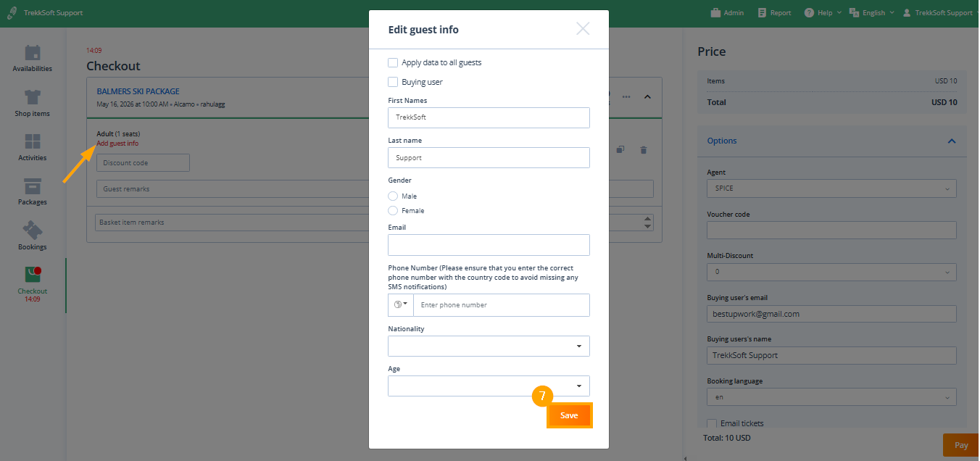Open Shop items t-shirt icon
Viewport: 980px width, 461px height.
pyautogui.click(x=32, y=98)
